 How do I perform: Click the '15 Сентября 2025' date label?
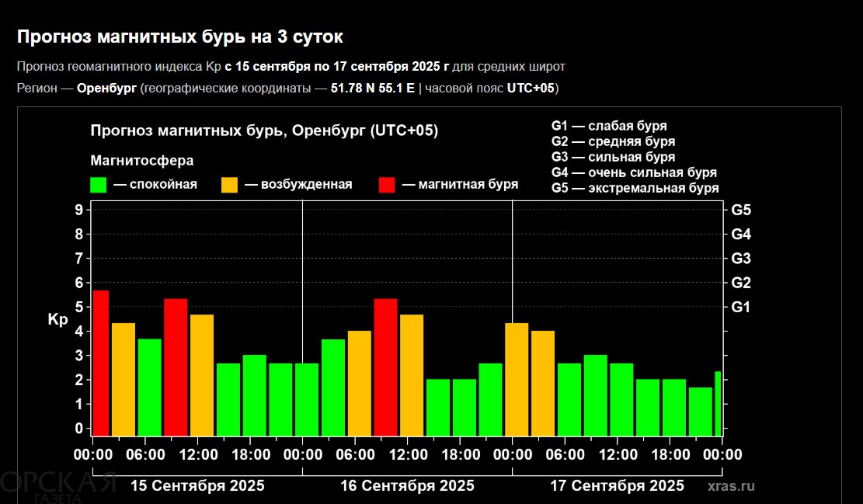(x=197, y=486)
